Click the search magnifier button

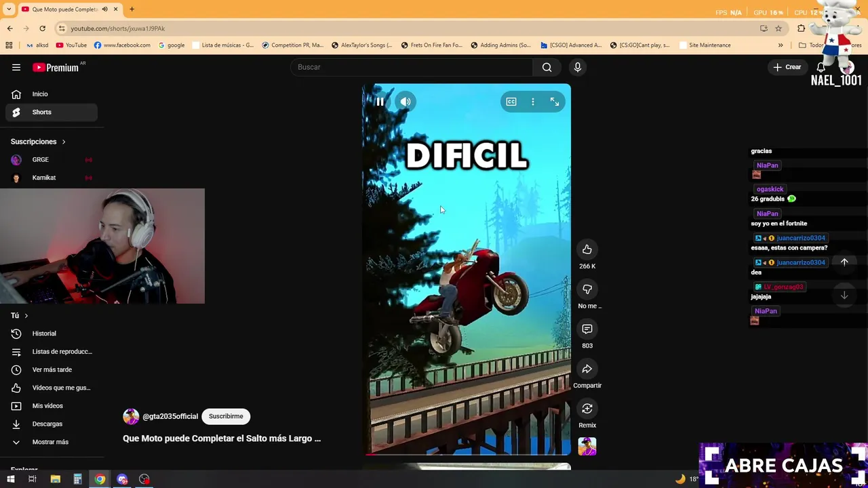(547, 67)
